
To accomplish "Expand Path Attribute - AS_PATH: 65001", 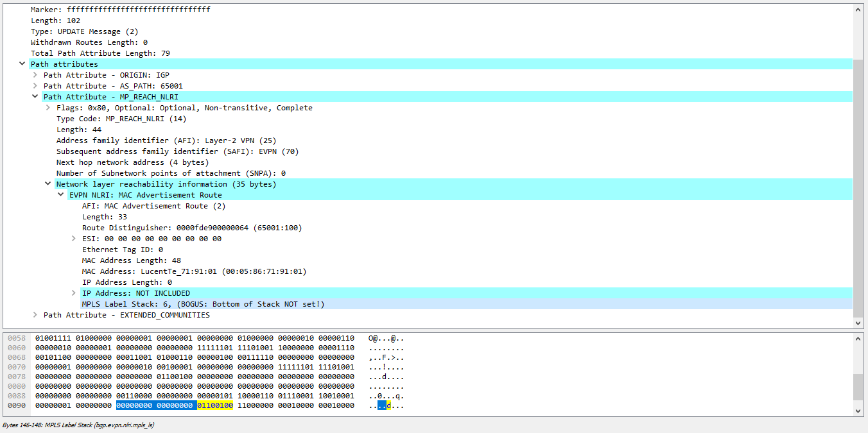I will [x=35, y=86].
